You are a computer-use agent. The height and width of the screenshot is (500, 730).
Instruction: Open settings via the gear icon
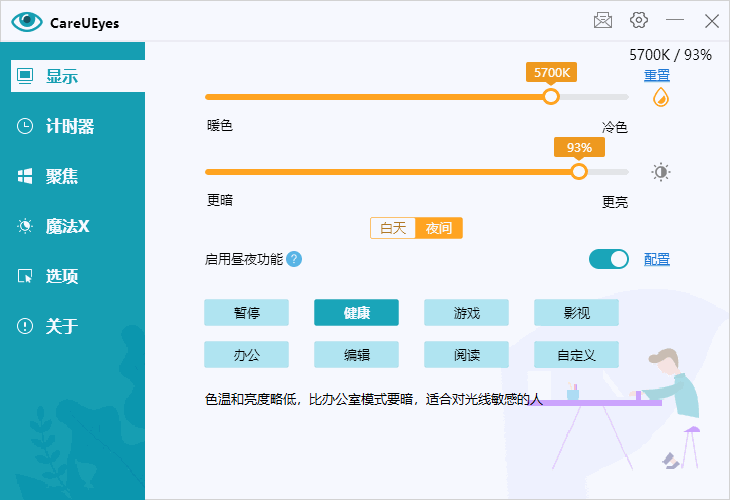[639, 20]
